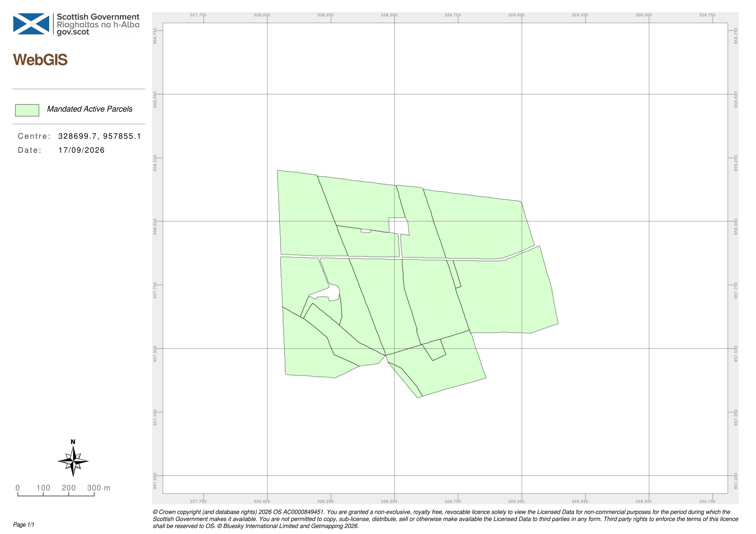Click the gov.scot text in logo
Image resolution: width=756 pixels, height=534 pixels.
(73, 32)
